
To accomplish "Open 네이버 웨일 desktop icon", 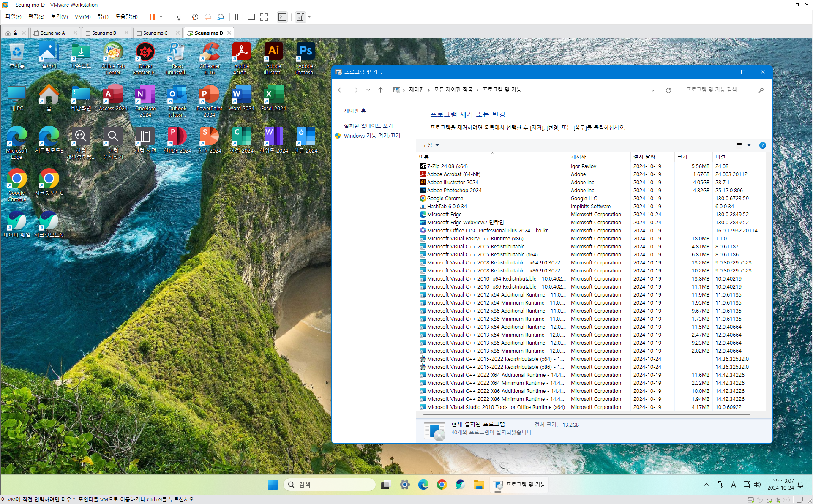I will pyautogui.click(x=17, y=224).
